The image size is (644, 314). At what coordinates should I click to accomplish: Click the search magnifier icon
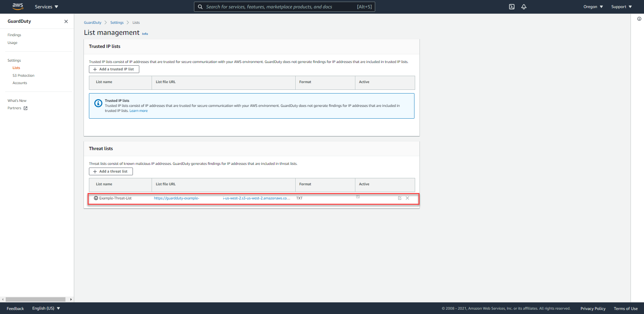tap(200, 7)
